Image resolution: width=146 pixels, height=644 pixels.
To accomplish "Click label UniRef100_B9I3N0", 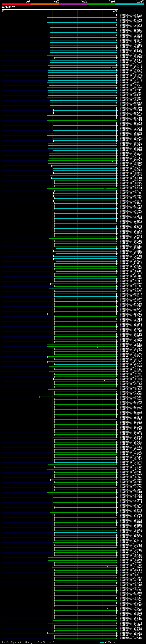I will coord(131,93).
